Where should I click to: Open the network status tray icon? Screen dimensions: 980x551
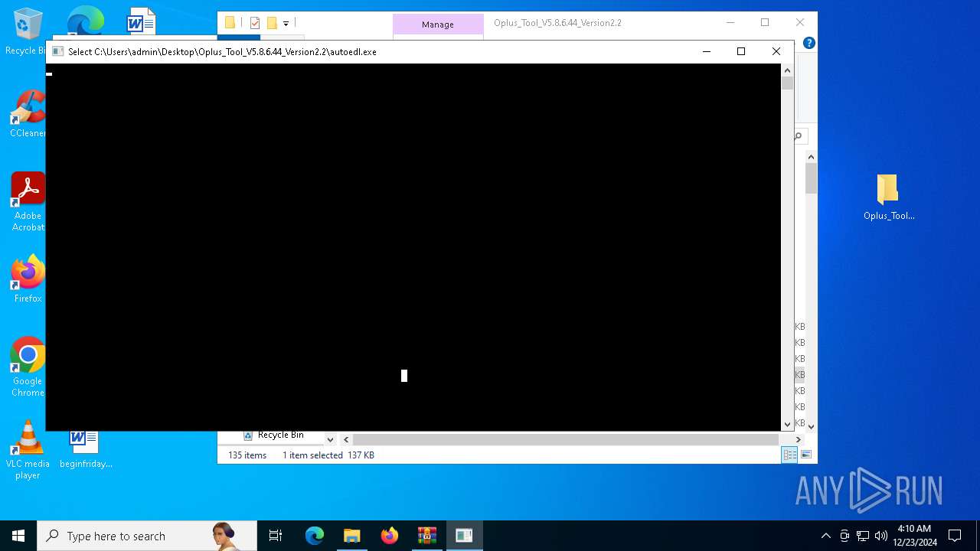863,536
